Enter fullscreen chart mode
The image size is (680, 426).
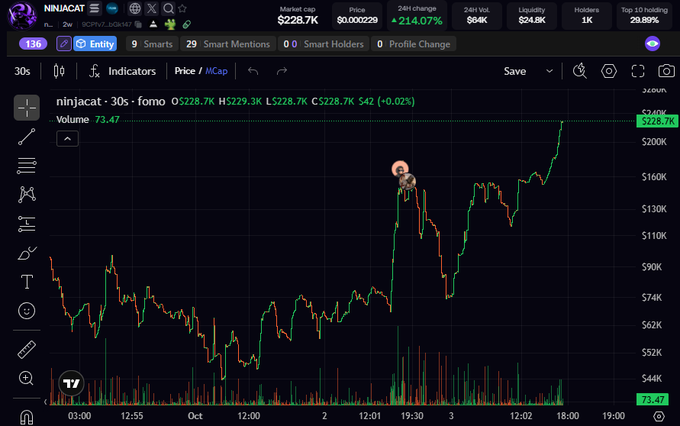(638, 71)
